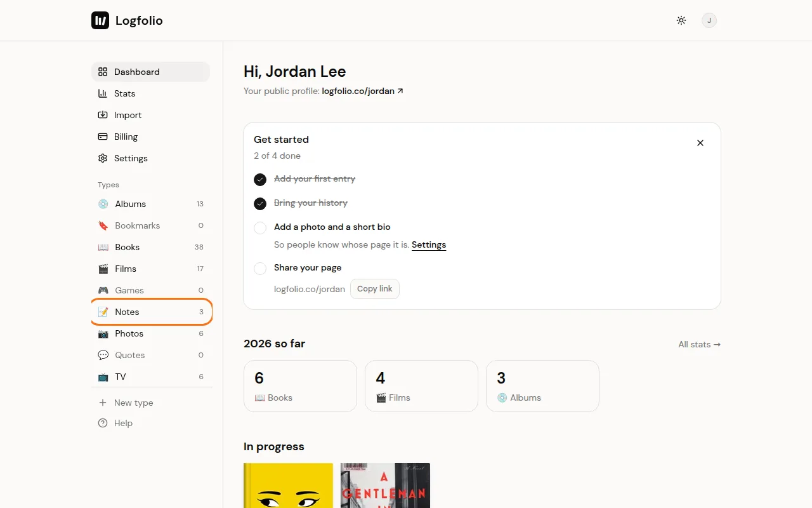The image size is (812, 508).
Task: Open the A Gentleman book cover
Action: pos(385,486)
